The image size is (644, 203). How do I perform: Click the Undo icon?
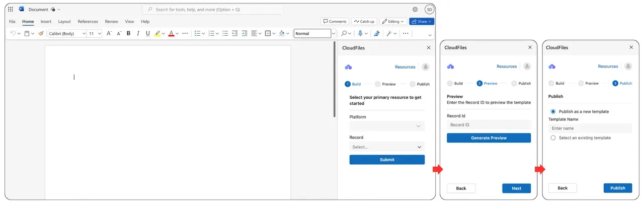(x=13, y=33)
